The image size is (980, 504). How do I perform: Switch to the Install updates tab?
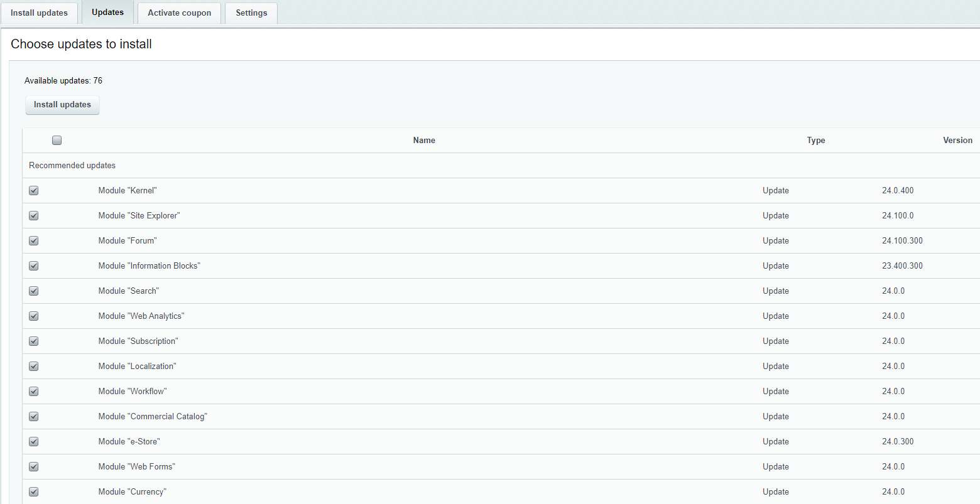pos(39,13)
